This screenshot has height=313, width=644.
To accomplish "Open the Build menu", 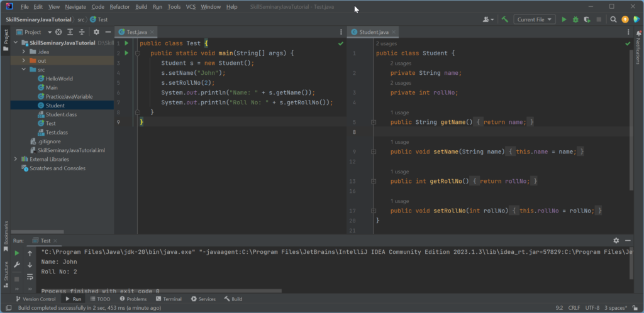I will (142, 7).
